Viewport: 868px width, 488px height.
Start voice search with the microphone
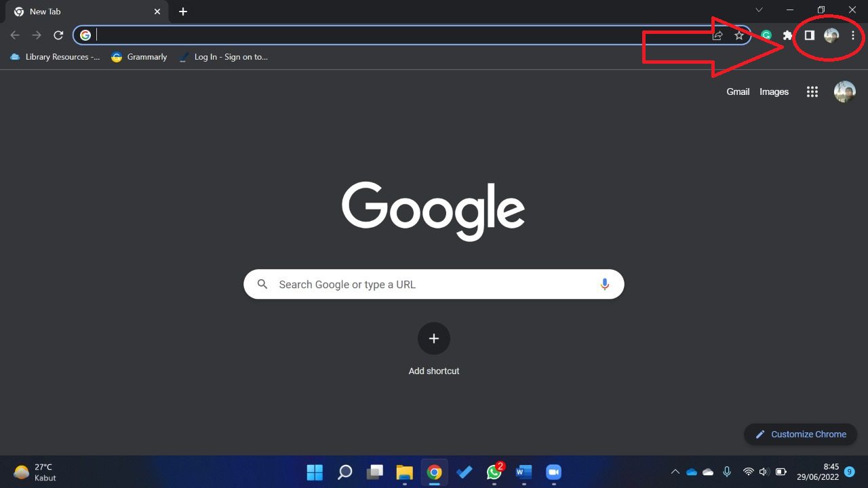605,285
